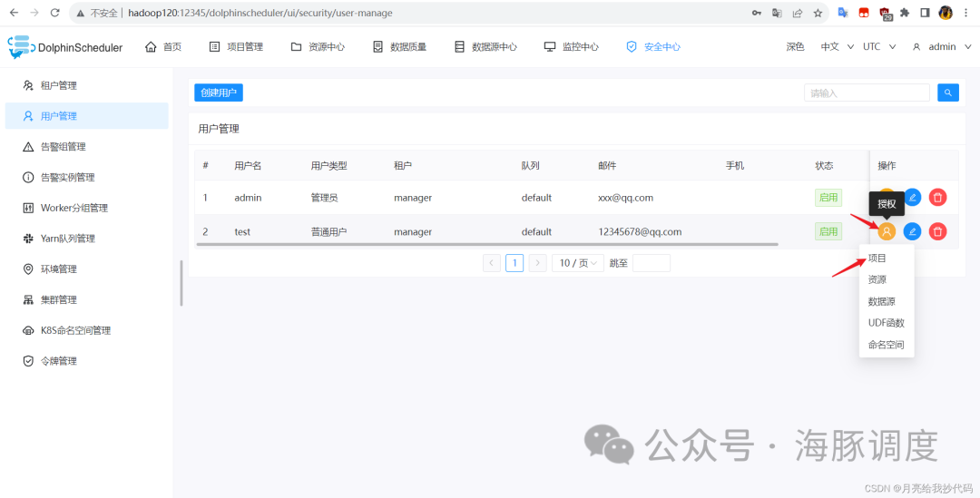980x498 pixels.
Task: Open the 资源中心 tab
Action: point(318,47)
